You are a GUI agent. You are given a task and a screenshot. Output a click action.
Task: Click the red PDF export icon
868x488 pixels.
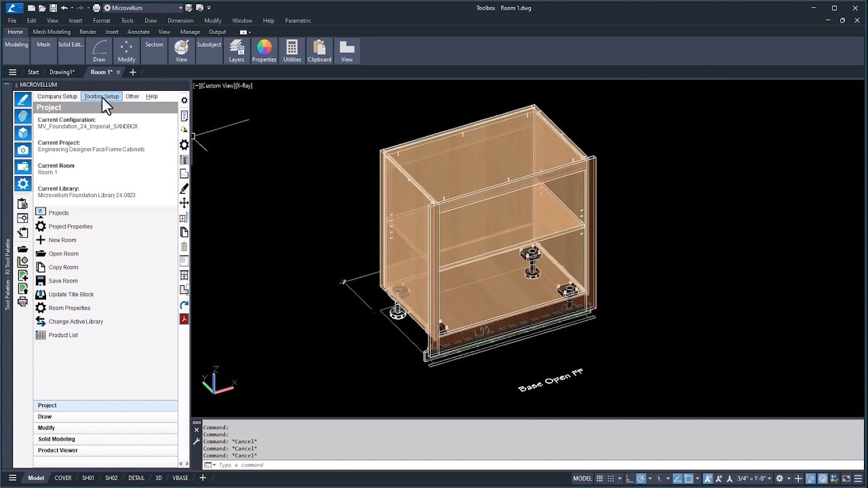184,319
